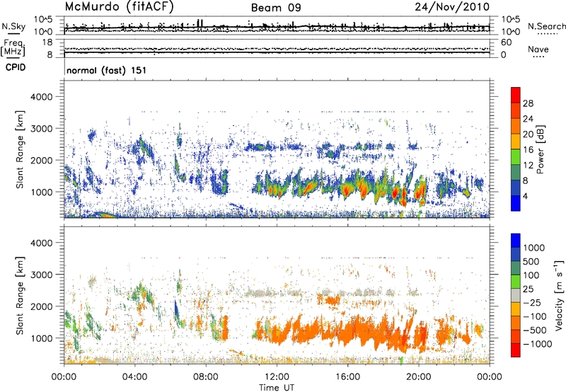Click the 'normal (fast) 151' mode text
Image resolution: width=566 pixels, height=392 pixels.
[107, 70]
